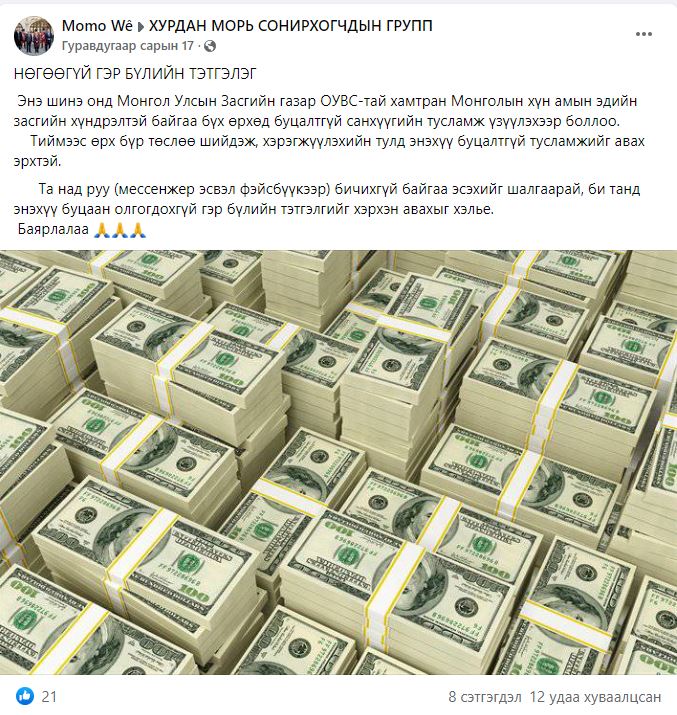The image size is (677, 715).
Task: Click the paragraph starting with Тиймээс
Action: click(329, 151)
